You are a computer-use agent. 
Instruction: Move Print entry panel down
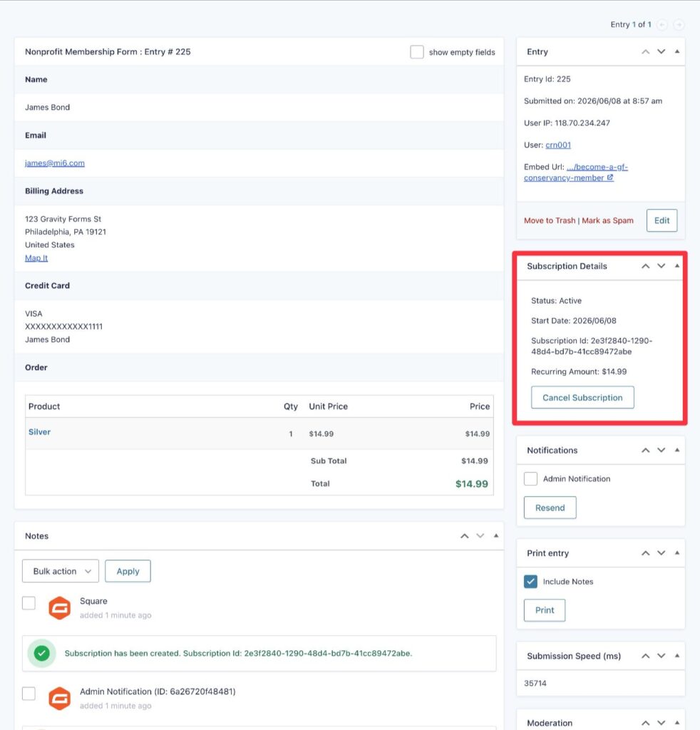point(662,553)
